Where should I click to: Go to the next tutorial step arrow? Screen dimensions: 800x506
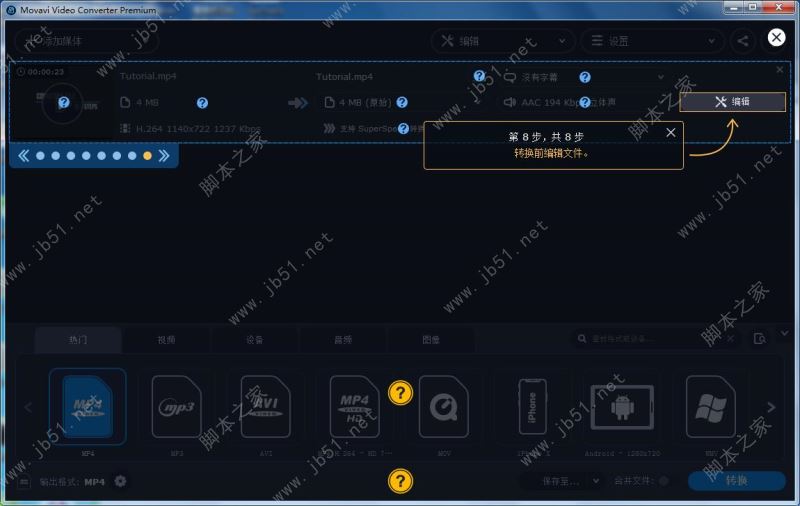(164, 156)
